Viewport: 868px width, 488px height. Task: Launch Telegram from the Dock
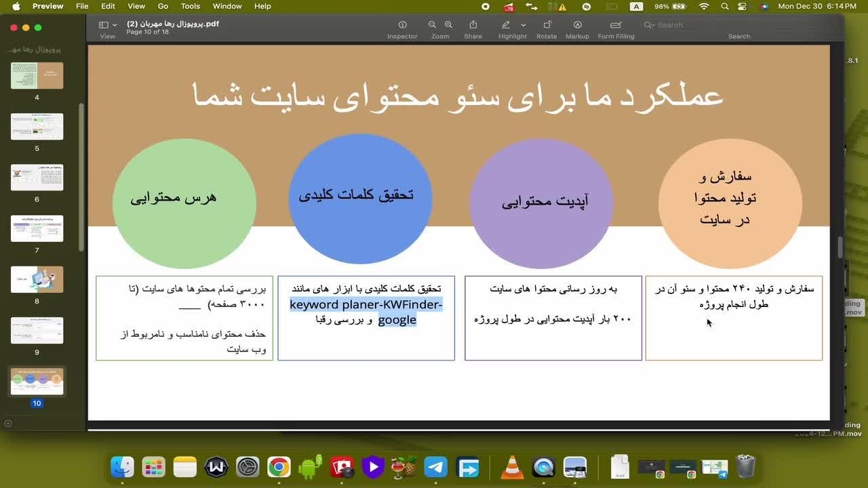tap(436, 467)
